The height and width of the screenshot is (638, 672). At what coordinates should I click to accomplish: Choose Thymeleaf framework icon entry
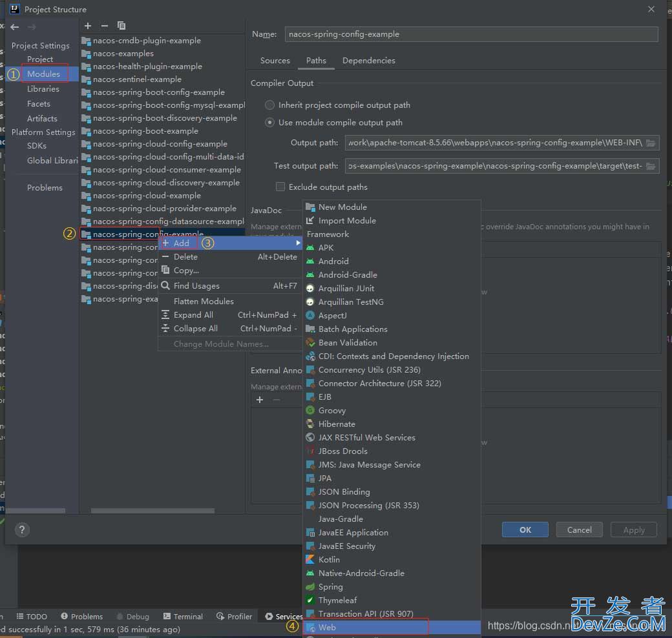coord(392,601)
